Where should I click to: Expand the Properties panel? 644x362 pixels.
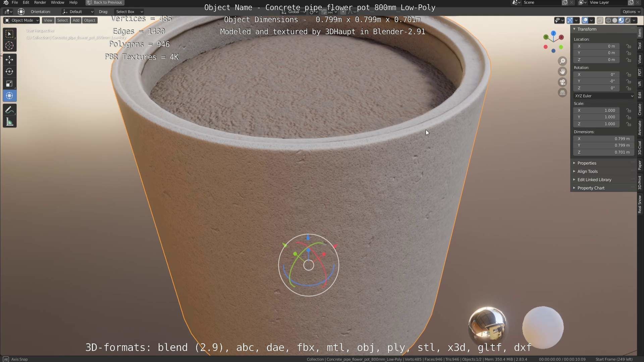point(587,163)
